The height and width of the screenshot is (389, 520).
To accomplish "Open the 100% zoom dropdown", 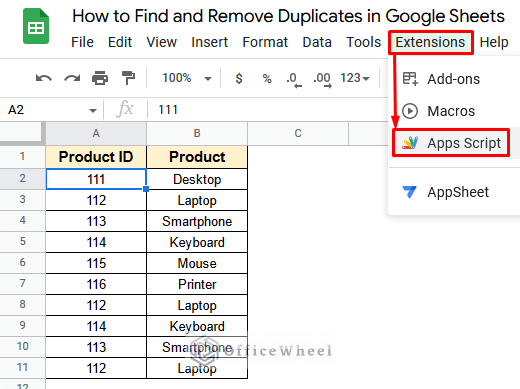I will pyautogui.click(x=187, y=78).
